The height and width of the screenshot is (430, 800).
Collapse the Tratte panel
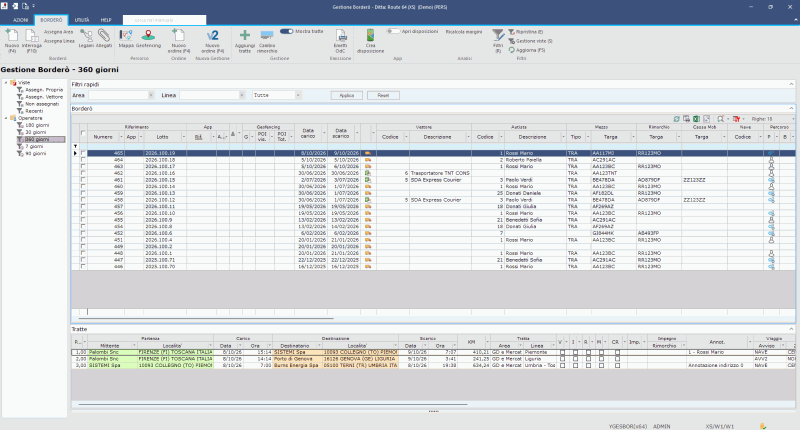[791, 329]
